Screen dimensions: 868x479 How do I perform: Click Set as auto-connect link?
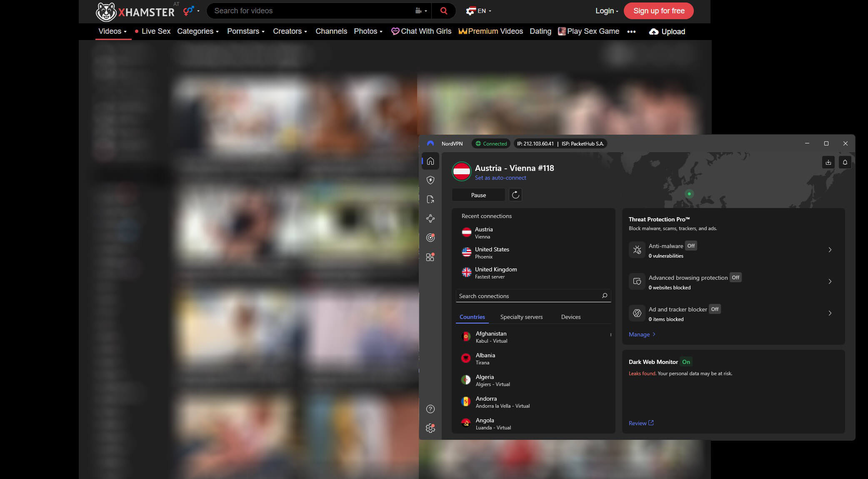(500, 178)
